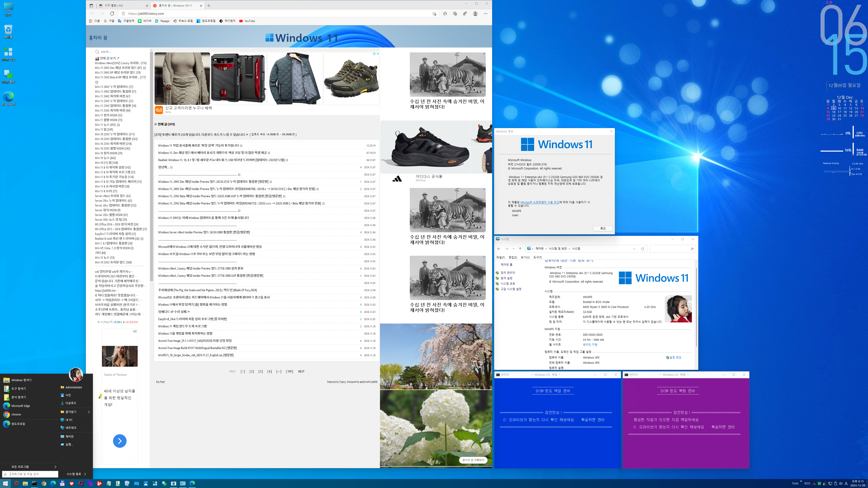Viewport: 868px width, 488px height.
Task: Open address history dropdown in 시스템 window
Action: coord(634,249)
